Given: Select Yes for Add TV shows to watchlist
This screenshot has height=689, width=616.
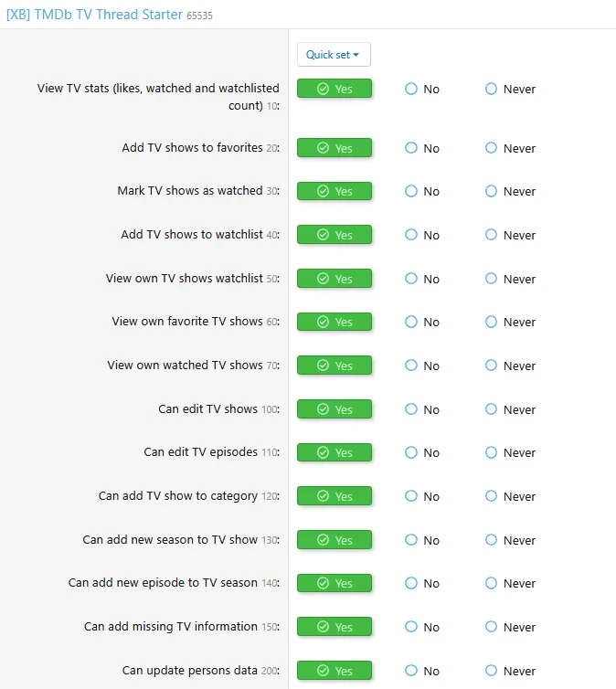Looking at the screenshot, I should click(x=335, y=235).
